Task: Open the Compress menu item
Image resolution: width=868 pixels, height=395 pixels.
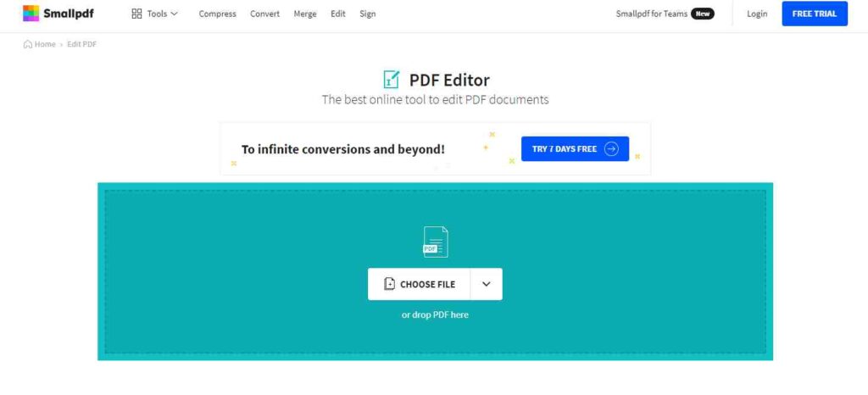Action: tap(218, 14)
